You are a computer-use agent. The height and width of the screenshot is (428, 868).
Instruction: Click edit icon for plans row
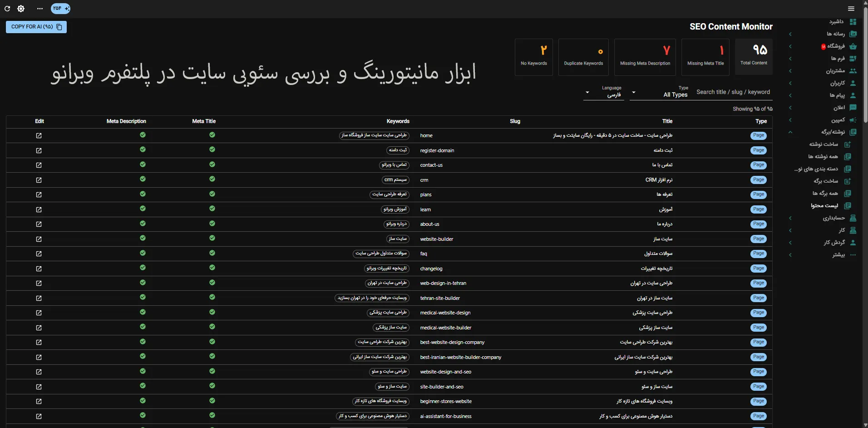point(39,194)
